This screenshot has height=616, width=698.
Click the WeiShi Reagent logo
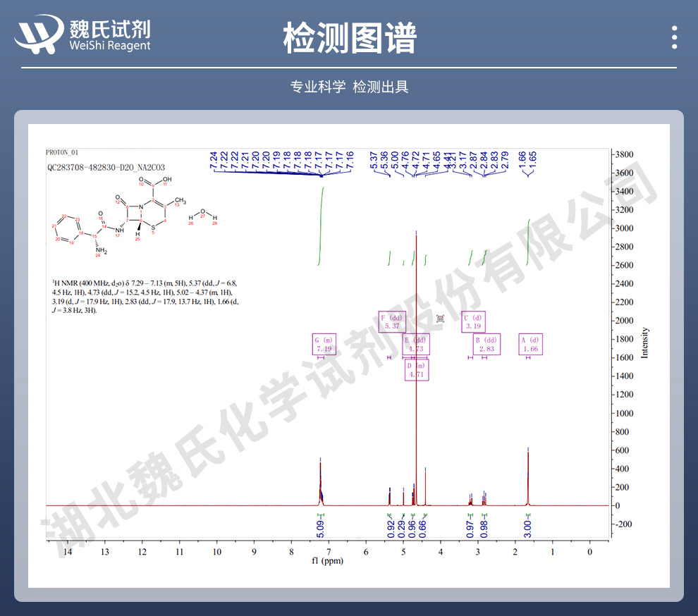[x=83, y=35]
